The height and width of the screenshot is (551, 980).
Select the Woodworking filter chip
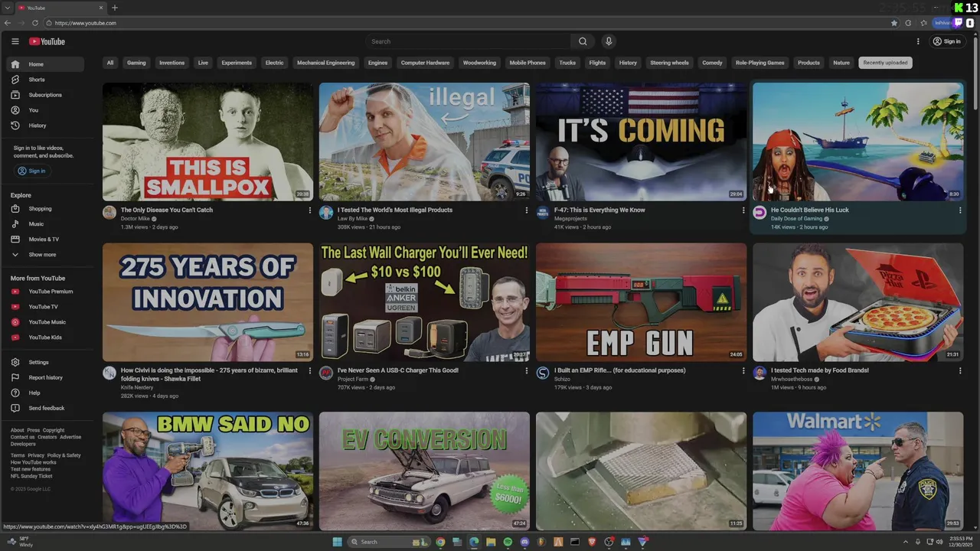(x=479, y=63)
